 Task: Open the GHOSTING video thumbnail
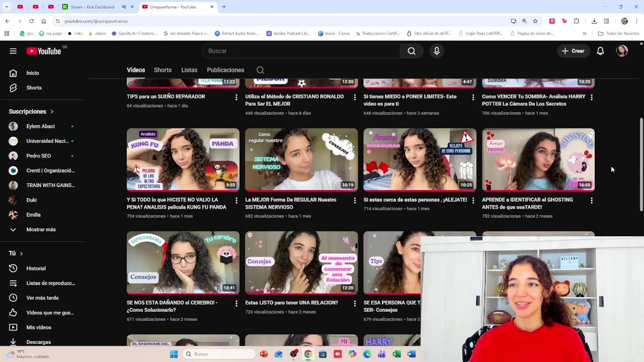coord(538,159)
